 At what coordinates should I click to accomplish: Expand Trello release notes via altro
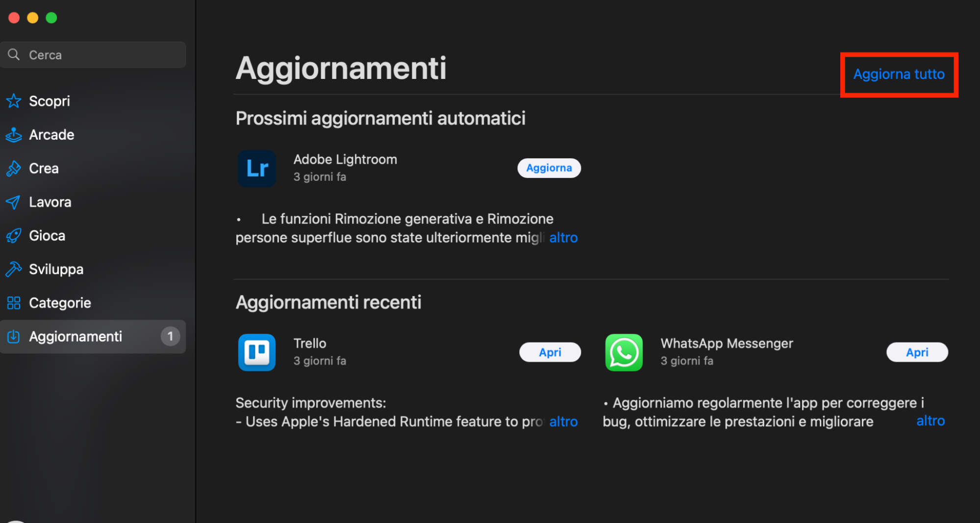[x=563, y=421]
